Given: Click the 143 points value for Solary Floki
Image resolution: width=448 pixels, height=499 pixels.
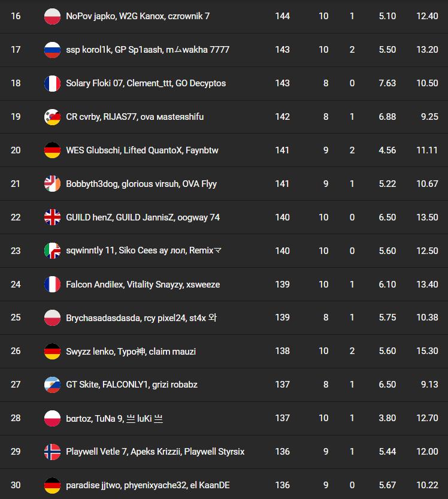Looking at the screenshot, I should tap(282, 83).
